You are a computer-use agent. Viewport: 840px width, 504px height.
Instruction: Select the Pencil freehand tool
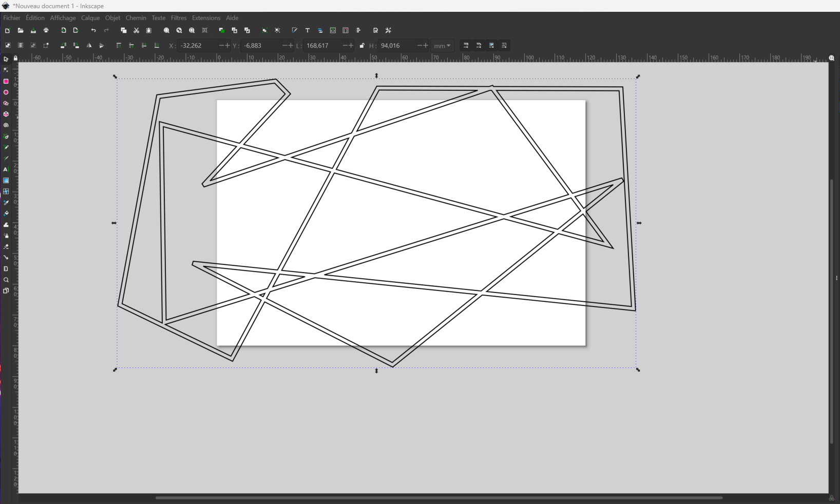pos(6,147)
